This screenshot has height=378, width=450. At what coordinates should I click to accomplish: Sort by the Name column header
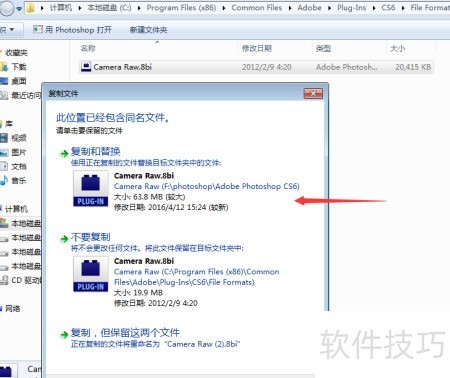pos(88,48)
